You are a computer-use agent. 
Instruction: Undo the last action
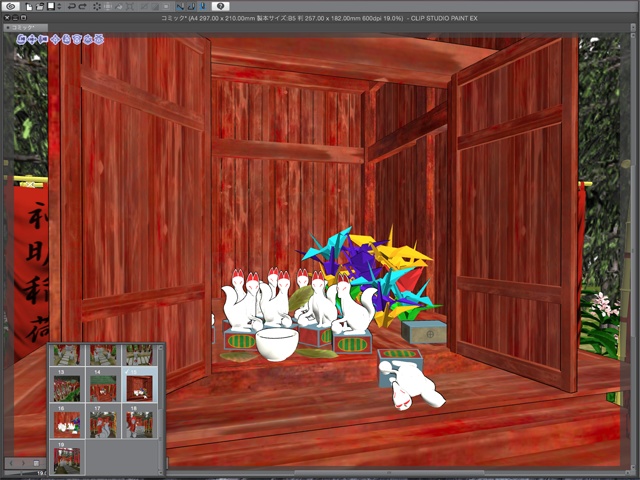tap(71, 6)
